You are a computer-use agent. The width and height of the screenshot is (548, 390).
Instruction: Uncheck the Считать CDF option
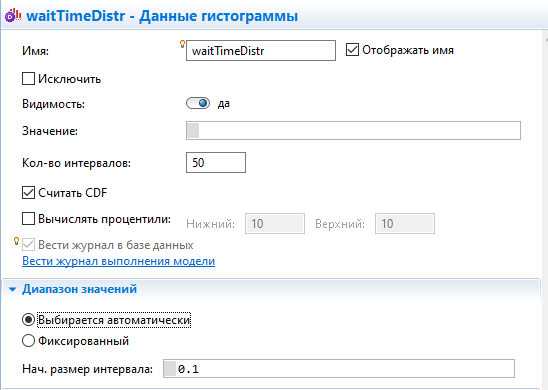click(28, 193)
